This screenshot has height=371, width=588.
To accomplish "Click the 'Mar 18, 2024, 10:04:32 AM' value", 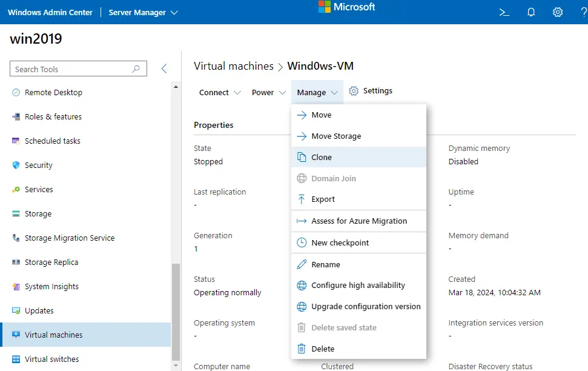I will coord(494,293).
